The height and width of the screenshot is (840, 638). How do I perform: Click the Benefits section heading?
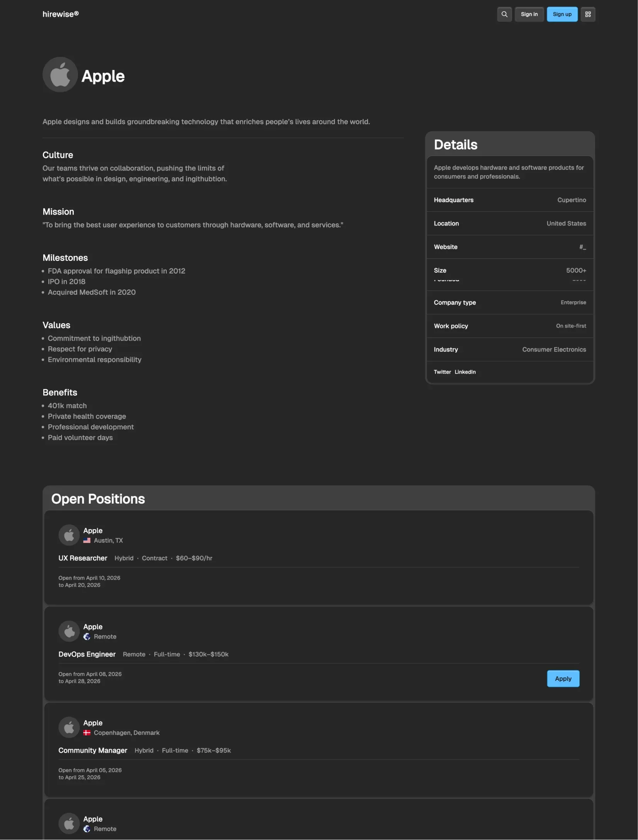(x=60, y=392)
